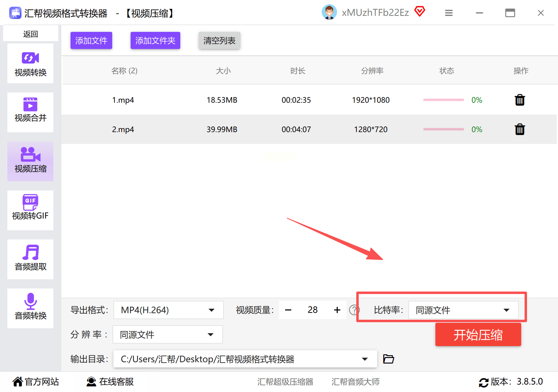This screenshot has height=392, width=558.
Task: Decrease video quality with the minus stepper
Action: tap(288, 310)
